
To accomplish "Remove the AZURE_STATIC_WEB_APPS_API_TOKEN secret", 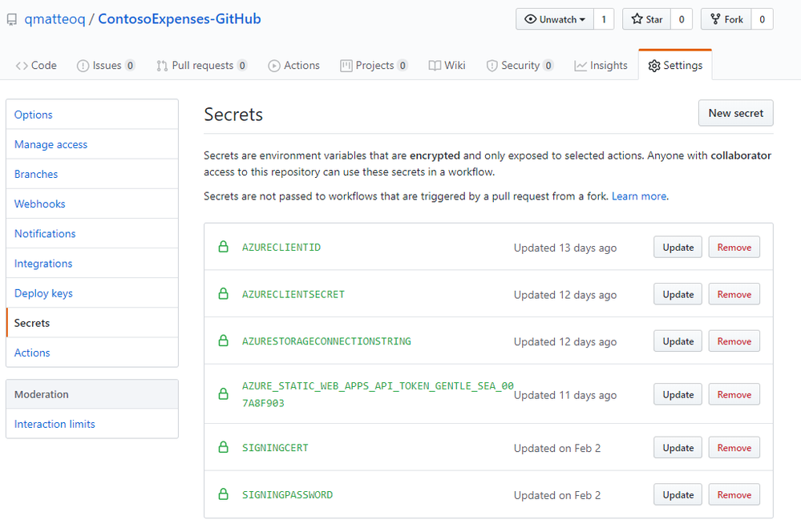I will pos(734,394).
